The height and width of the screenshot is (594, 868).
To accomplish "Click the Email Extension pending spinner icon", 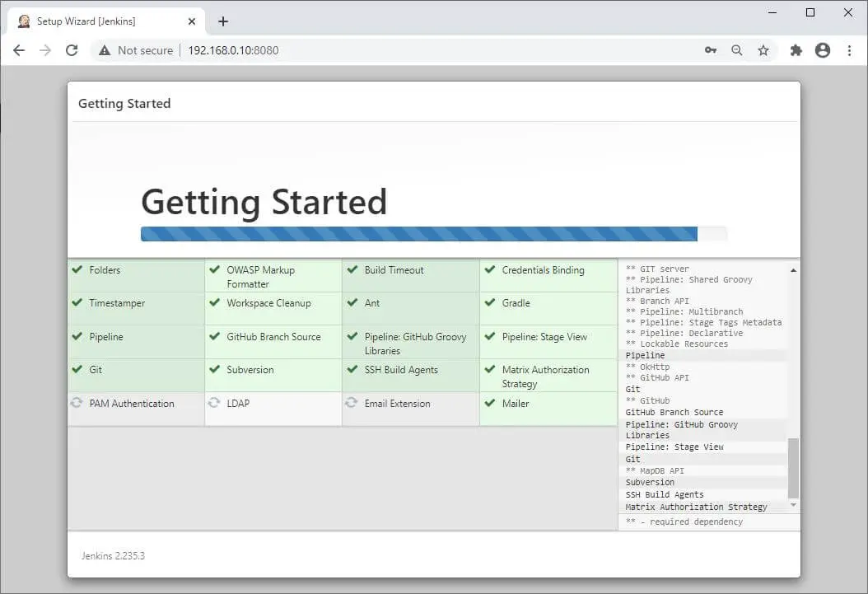I will tap(351, 403).
